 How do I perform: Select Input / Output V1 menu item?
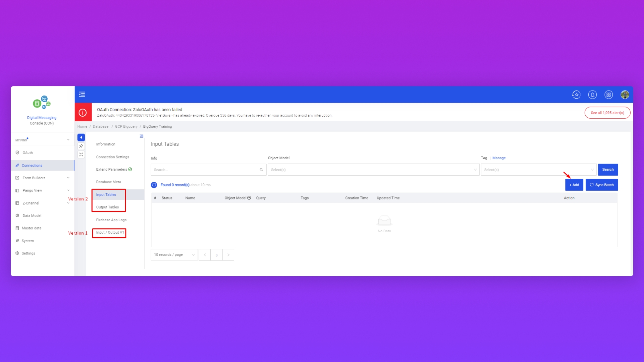pyautogui.click(x=110, y=233)
